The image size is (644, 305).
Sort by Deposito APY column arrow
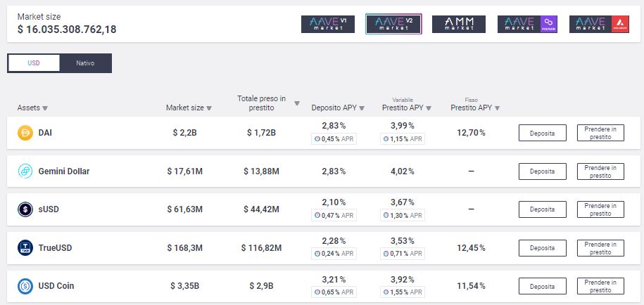click(362, 108)
